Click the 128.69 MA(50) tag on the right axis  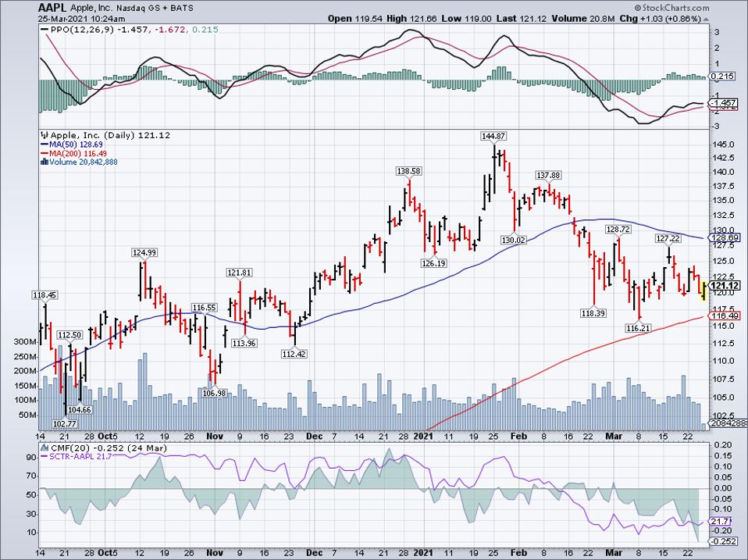(x=724, y=237)
